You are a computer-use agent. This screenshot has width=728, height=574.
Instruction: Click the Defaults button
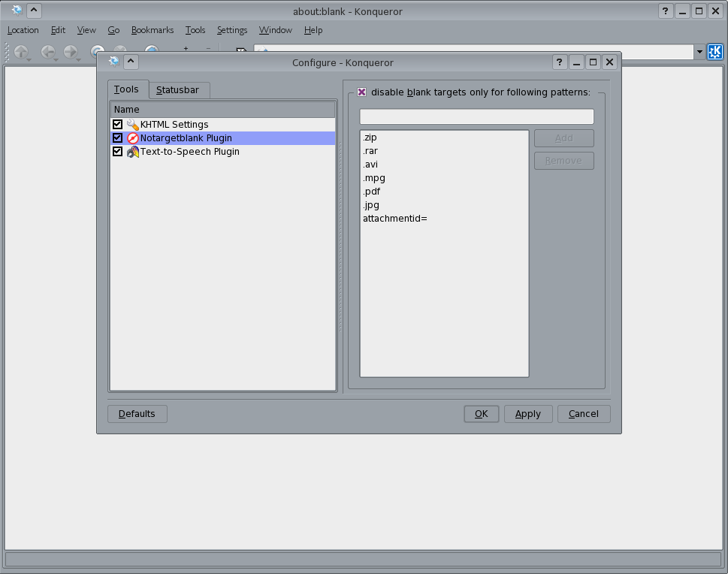click(137, 414)
